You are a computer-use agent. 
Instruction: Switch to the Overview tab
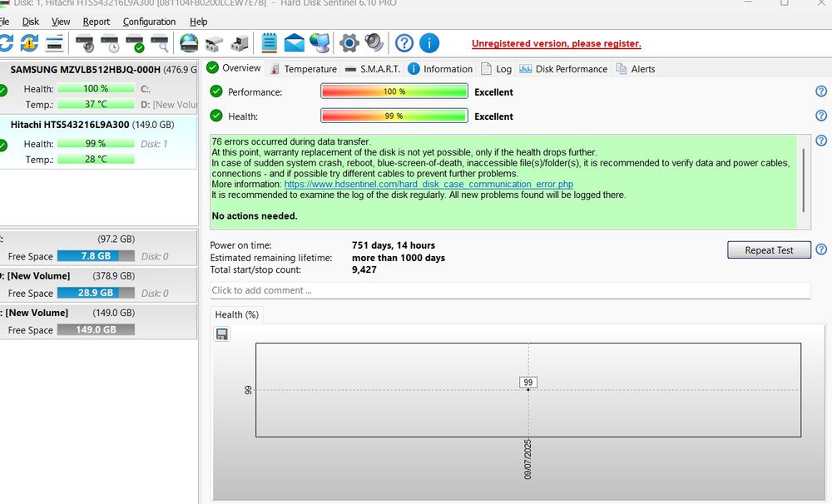(234, 68)
